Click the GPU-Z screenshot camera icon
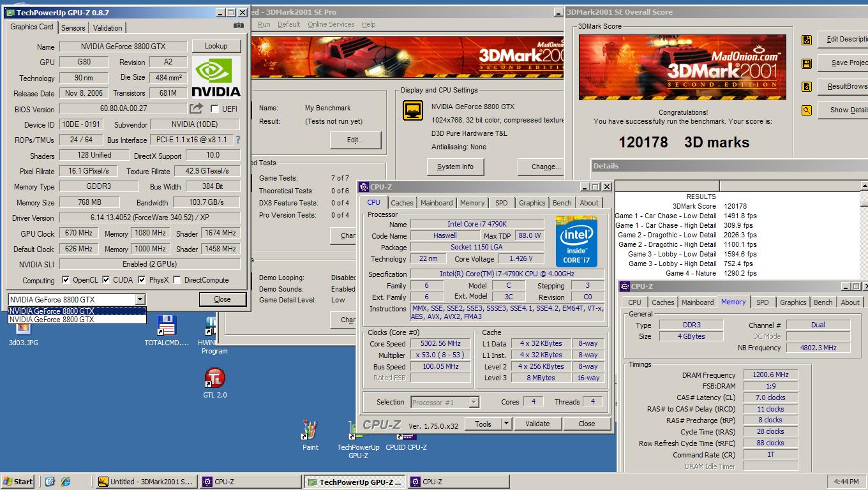This screenshot has height=490, width=868. pos(239,26)
